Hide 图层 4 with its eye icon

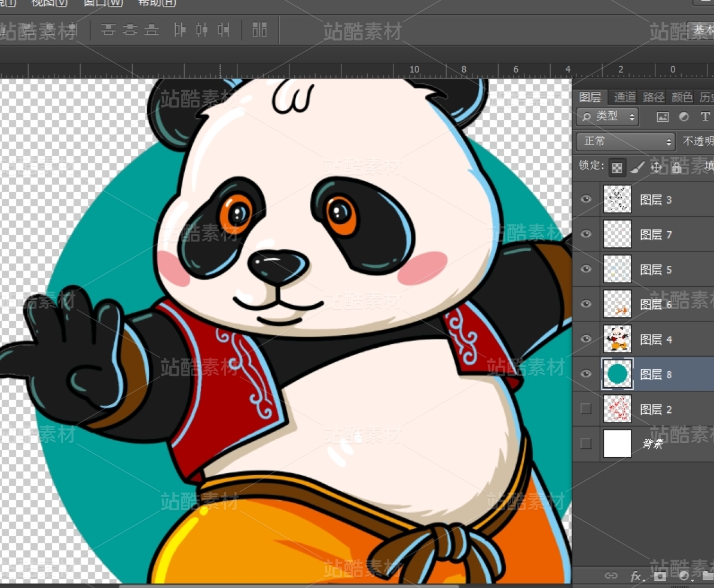[x=586, y=339]
